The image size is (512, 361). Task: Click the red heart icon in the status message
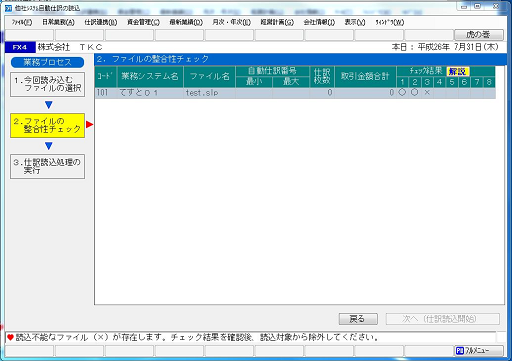10,337
